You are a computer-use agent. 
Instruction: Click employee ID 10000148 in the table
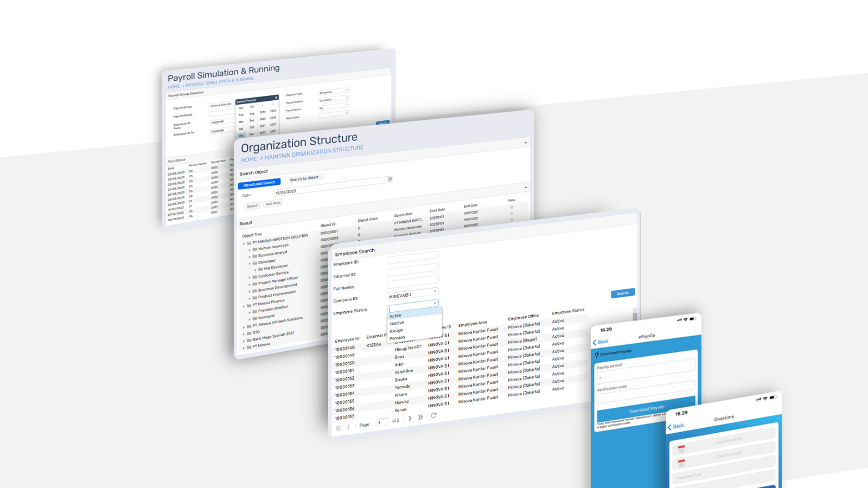point(344,348)
